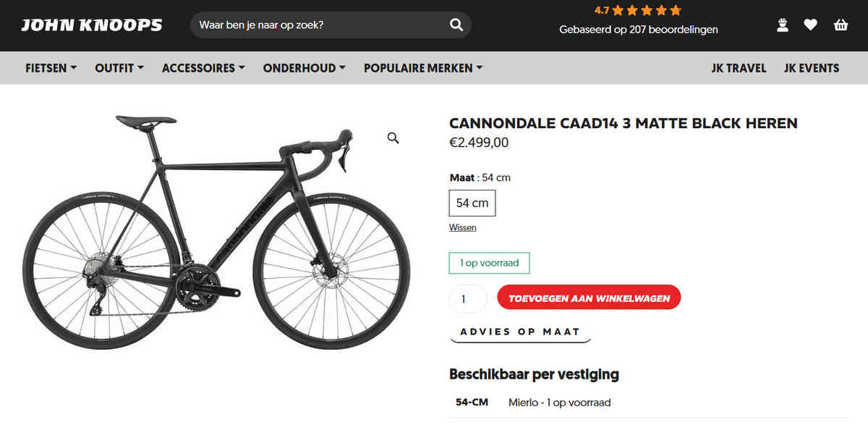Click the Wissen link

(463, 227)
